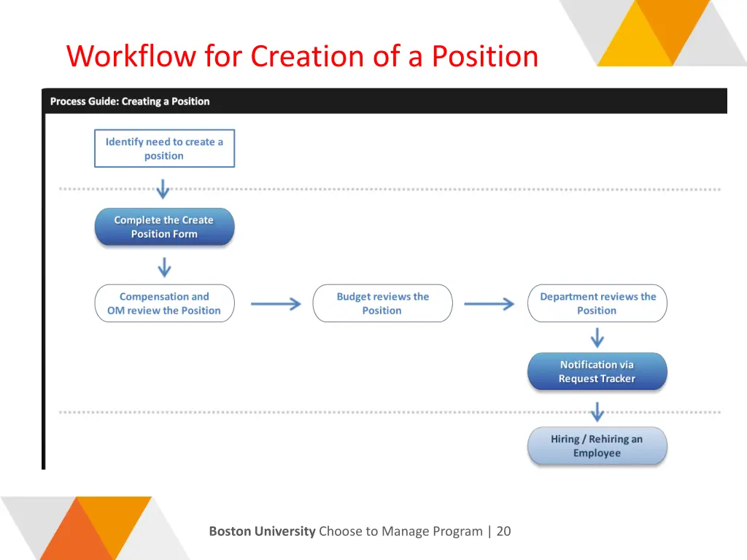The height and width of the screenshot is (560, 747).
Task: Click the 'Boston University' footer text
Action: click(x=262, y=531)
